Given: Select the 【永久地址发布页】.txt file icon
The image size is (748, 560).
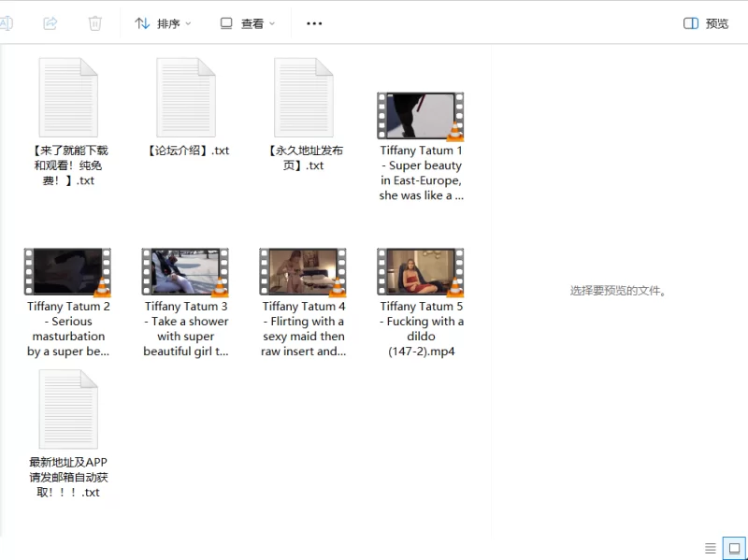Looking at the screenshot, I should tap(303, 98).
